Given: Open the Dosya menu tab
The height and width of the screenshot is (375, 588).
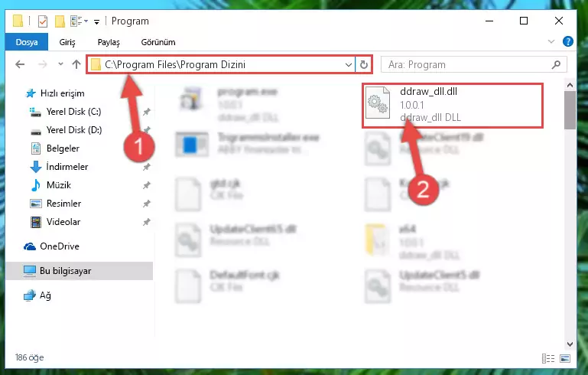Looking at the screenshot, I should (27, 42).
